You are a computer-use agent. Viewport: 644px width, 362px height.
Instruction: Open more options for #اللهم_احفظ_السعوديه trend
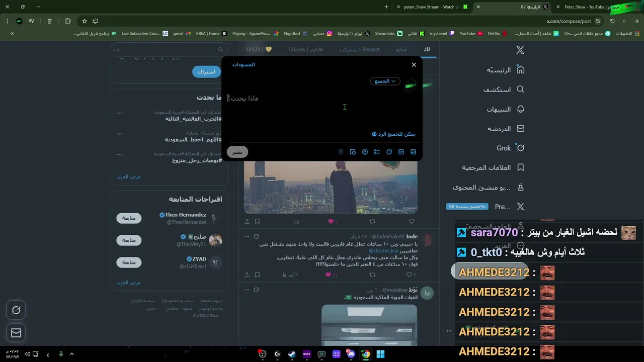click(119, 134)
